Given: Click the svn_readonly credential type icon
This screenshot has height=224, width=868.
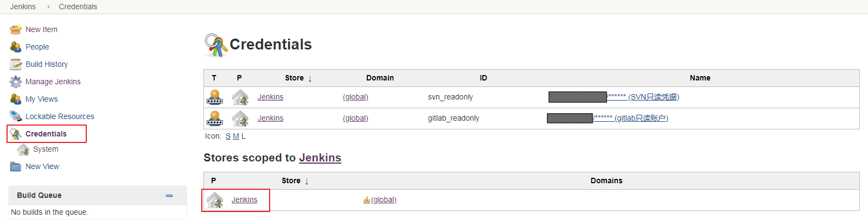Looking at the screenshot, I should (x=215, y=97).
